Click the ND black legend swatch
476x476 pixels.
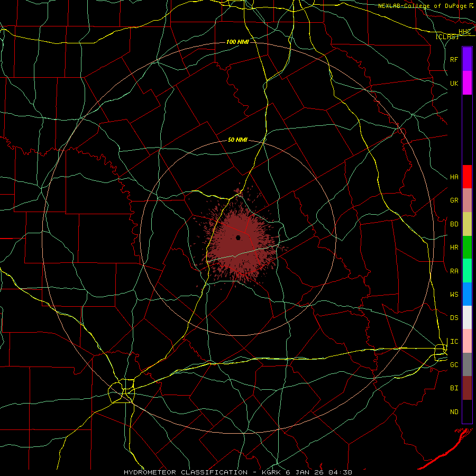(467, 411)
